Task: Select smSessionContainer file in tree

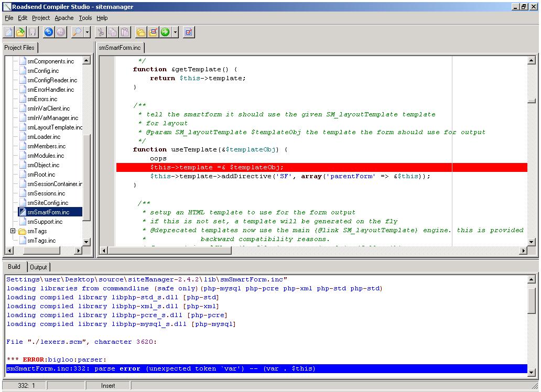Action: pyautogui.click(x=55, y=184)
